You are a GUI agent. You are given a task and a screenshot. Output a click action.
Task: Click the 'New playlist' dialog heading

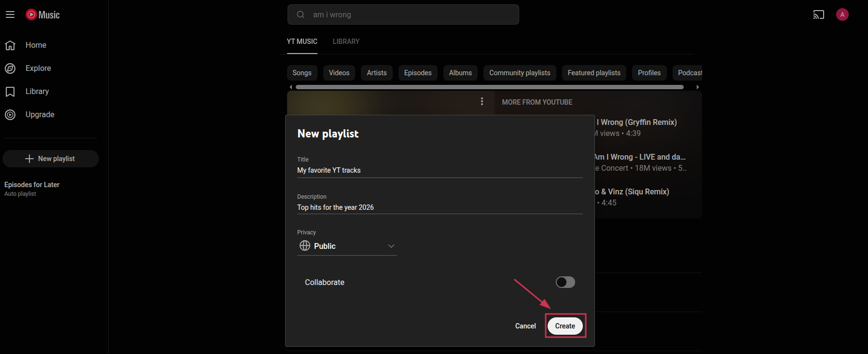[328, 134]
